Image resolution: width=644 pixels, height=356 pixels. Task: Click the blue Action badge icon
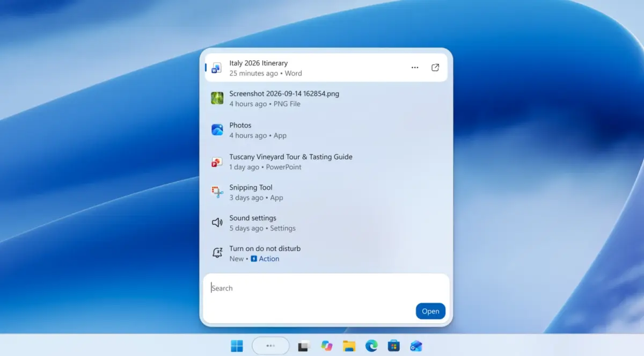click(254, 259)
